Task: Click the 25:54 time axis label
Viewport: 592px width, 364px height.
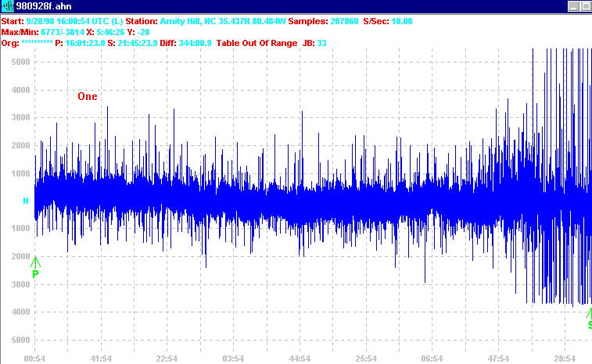Action: pyautogui.click(x=366, y=359)
